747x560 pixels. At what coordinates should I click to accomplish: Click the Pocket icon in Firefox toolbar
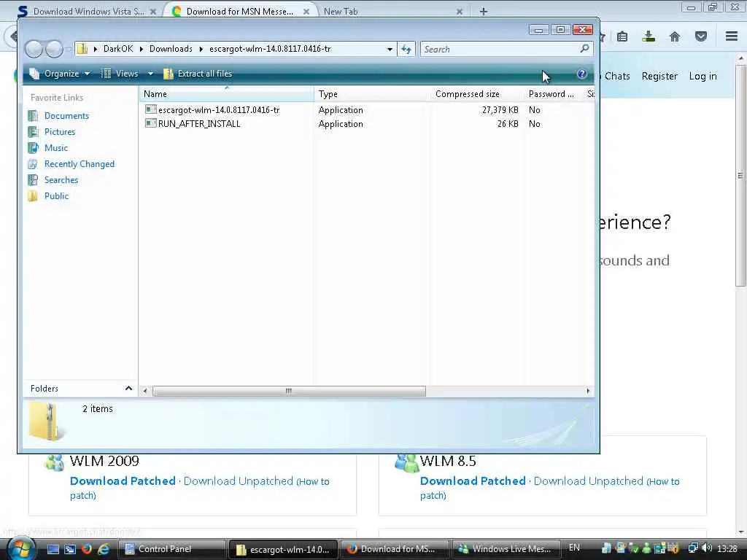click(701, 36)
